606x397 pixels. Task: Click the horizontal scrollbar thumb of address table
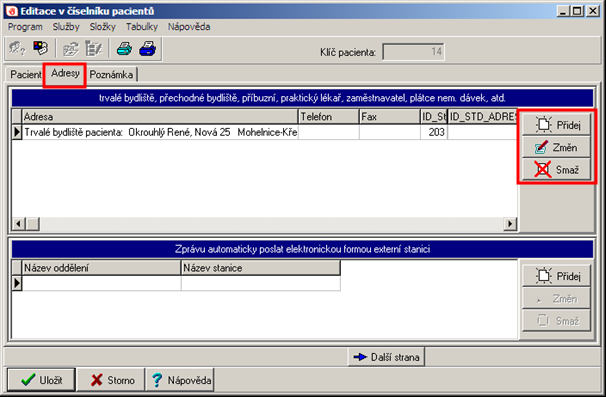[32, 223]
